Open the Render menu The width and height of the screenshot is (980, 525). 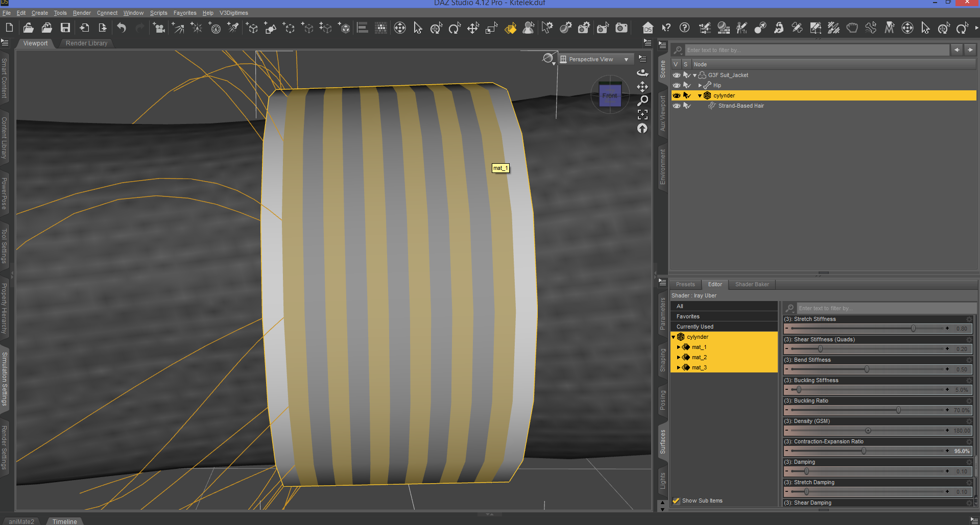81,13
